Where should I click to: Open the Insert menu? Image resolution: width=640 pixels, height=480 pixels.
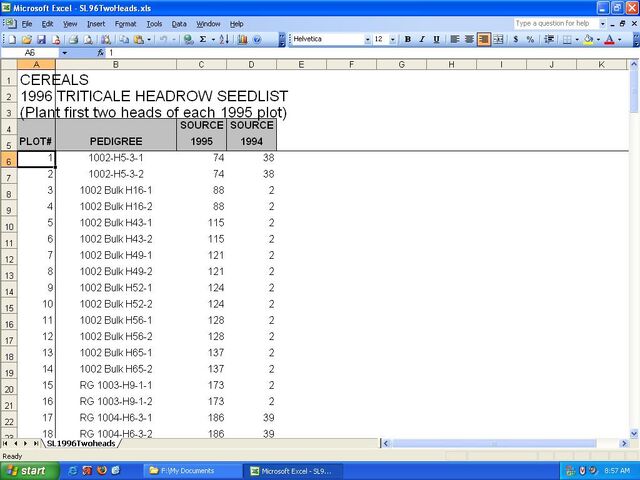pos(96,24)
